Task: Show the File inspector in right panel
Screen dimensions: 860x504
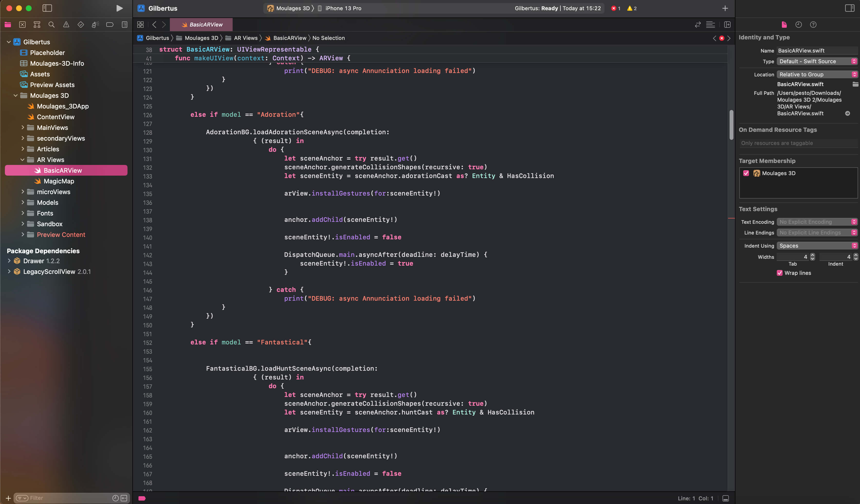Action: (x=784, y=25)
